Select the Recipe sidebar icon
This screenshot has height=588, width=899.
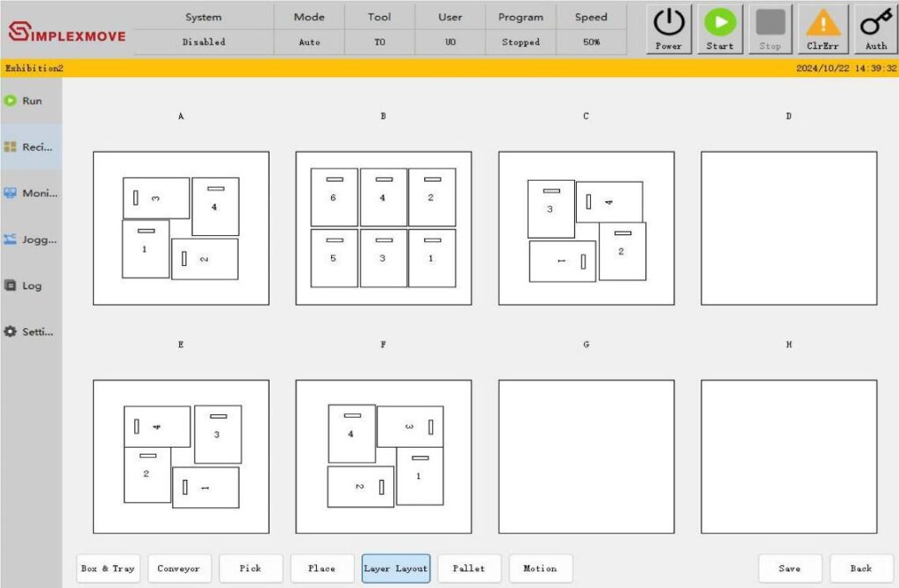pyautogui.click(x=11, y=147)
